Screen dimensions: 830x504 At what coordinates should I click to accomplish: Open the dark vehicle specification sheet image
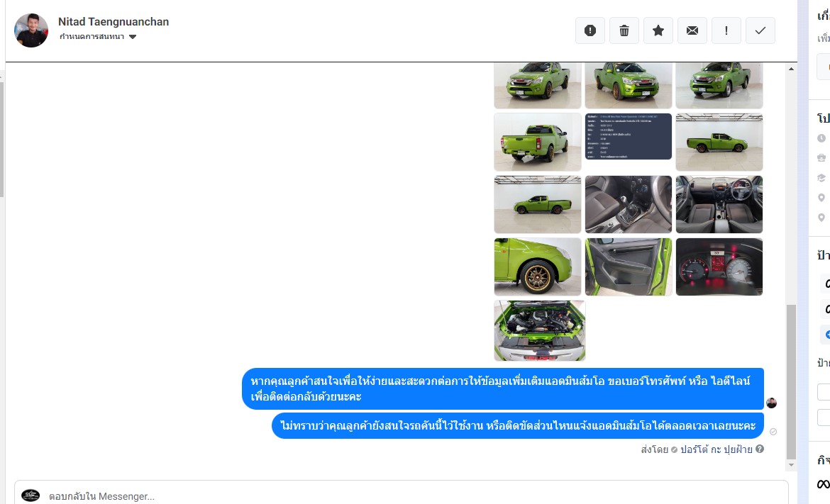(x=629, y=136)
